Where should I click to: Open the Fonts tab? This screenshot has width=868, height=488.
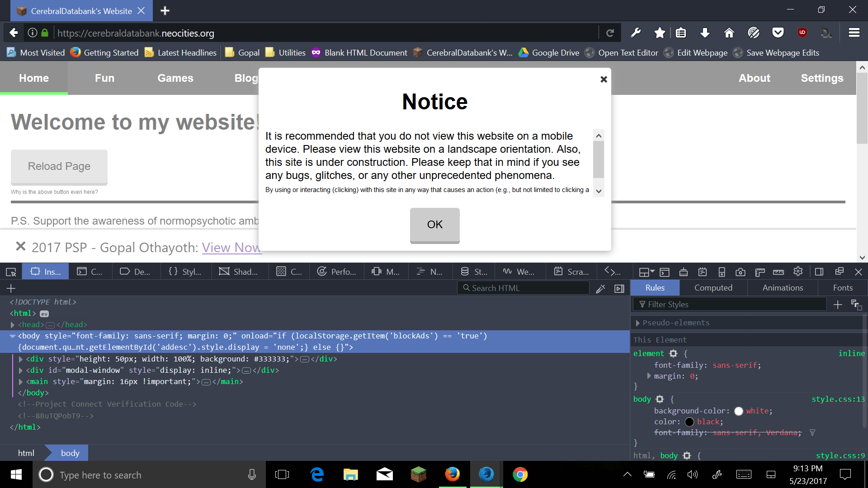[x=843, y=288]
